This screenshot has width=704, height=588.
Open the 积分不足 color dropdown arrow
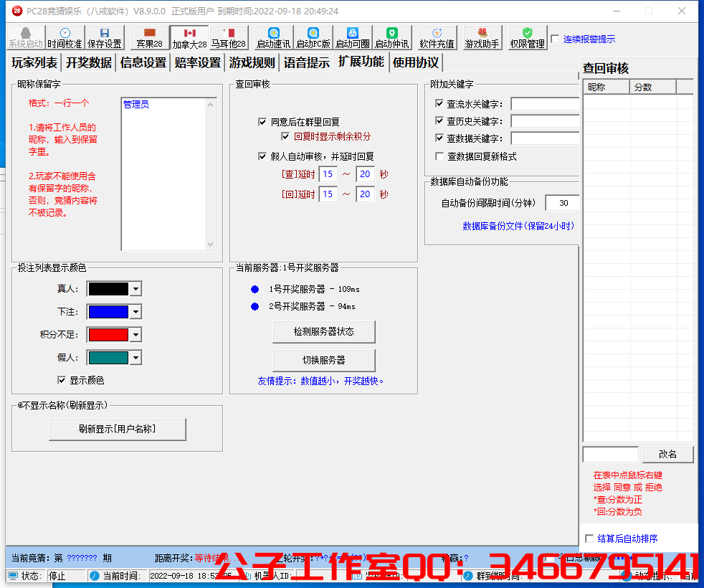point(135,335)
